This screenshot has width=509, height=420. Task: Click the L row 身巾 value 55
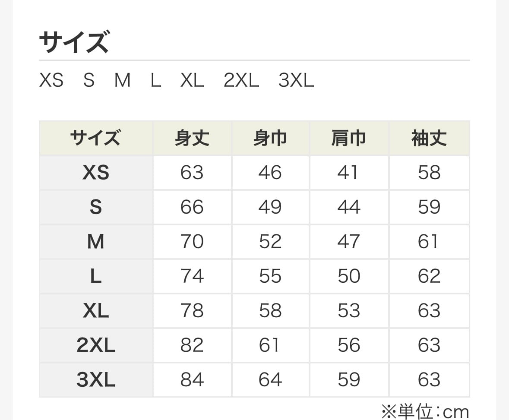pos(270,276)
